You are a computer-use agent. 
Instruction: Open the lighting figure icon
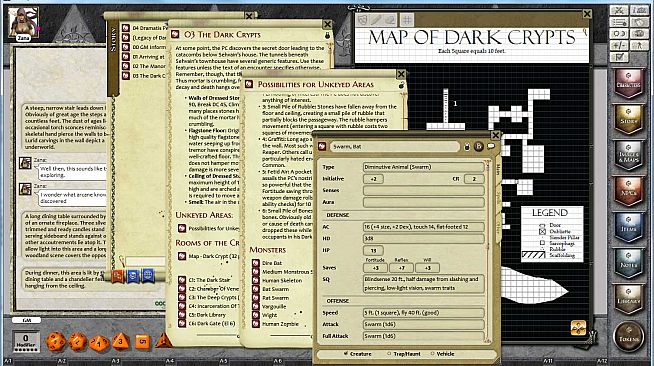point(639,45)
